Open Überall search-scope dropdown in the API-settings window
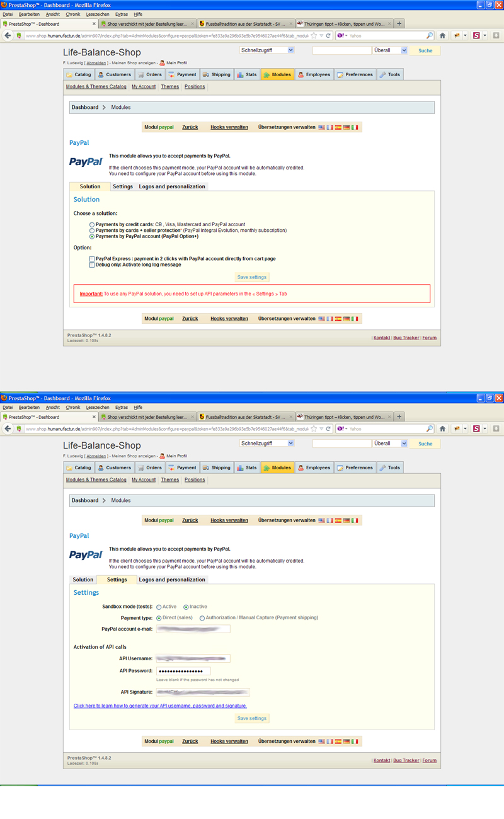The height and width of the screenshot is (819, 504). click(390, 444)
